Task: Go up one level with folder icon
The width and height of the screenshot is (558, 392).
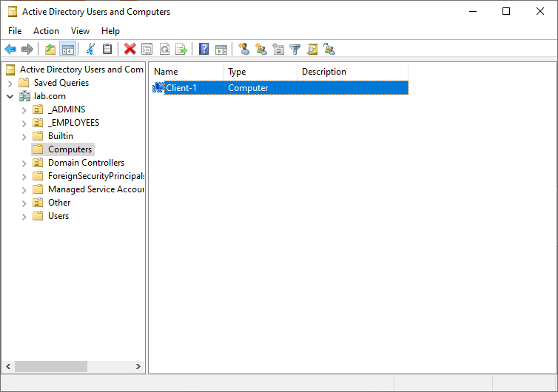Action: click(x=50, y=49)
